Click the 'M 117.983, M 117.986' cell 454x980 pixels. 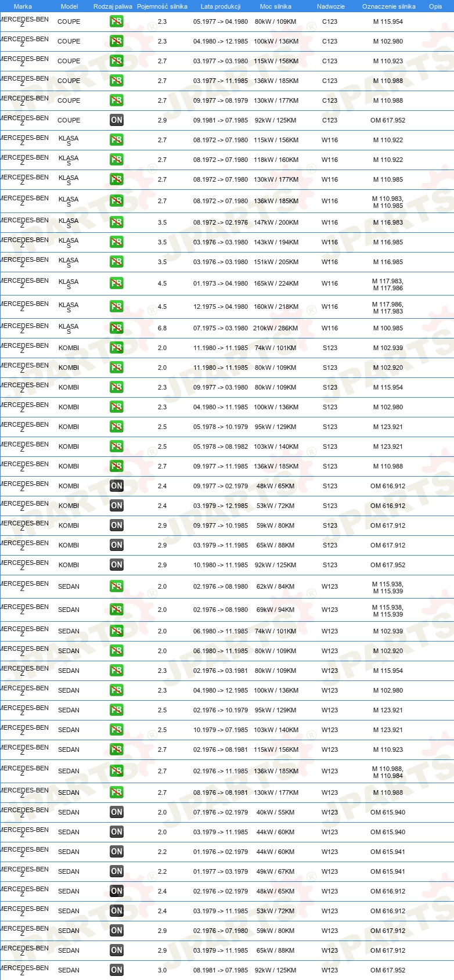click(x=388, y=284)
